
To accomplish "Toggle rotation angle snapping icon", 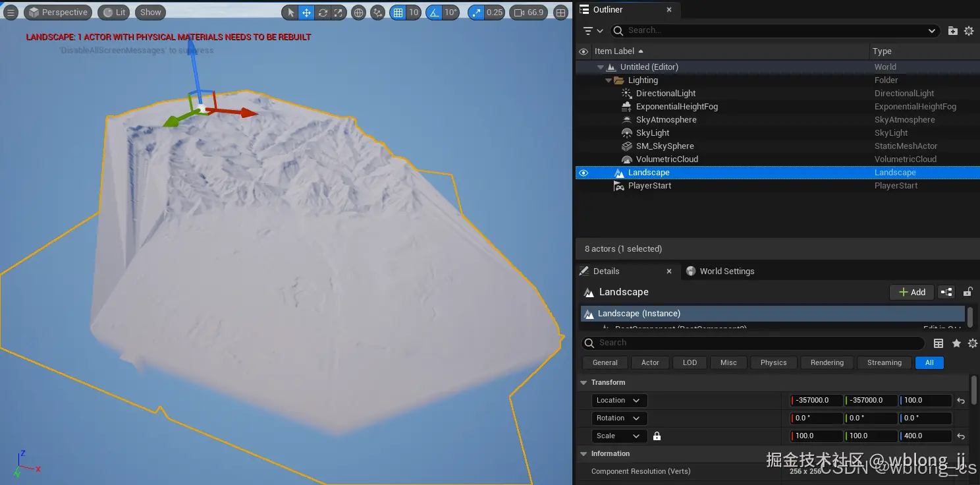I will tap(433, 13).
